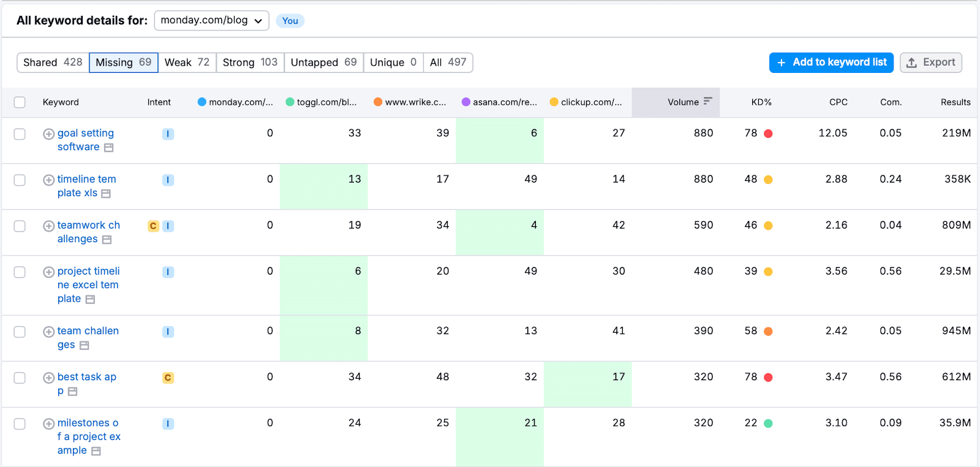Screen dimensions: 980x467
Task: Check 'milestones of a project example' row
Action: pos(20,423)
